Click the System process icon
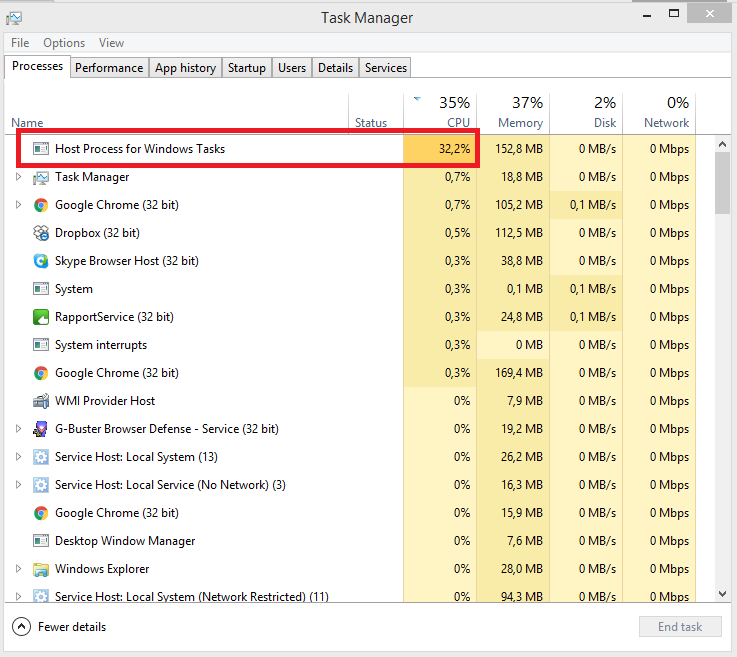This screenshot has height=657, width=737. 41,289
